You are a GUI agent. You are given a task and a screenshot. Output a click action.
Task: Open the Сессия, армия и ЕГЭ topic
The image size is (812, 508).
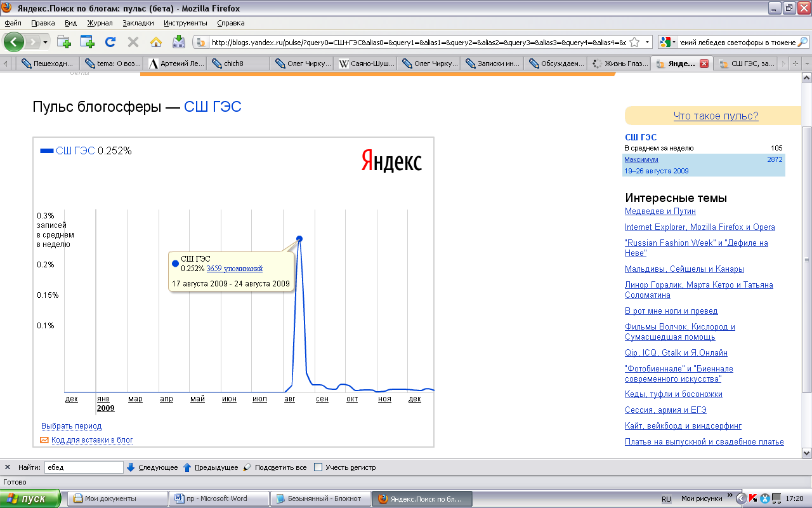pos(665,410)
